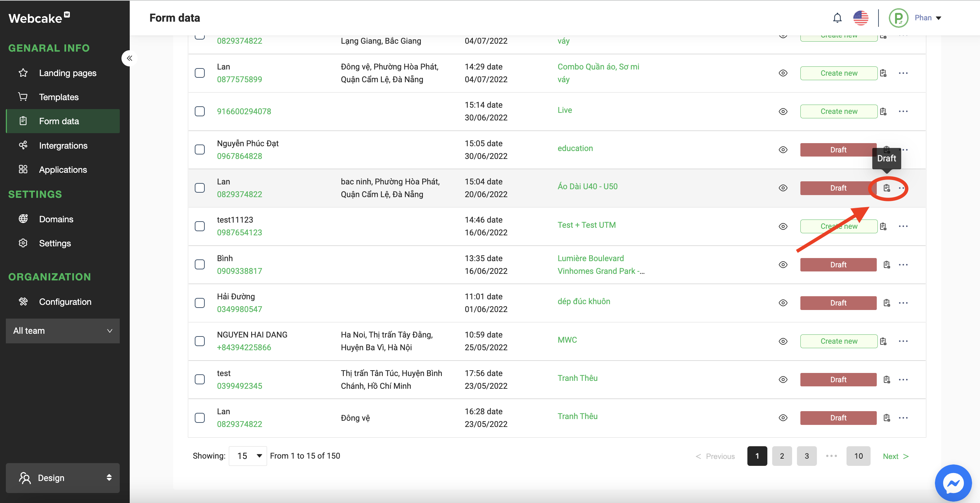Viewport: 980px width, 503px height.
Task: Click the notes icon in the Hải Đường row
Action: click(887, 303)
